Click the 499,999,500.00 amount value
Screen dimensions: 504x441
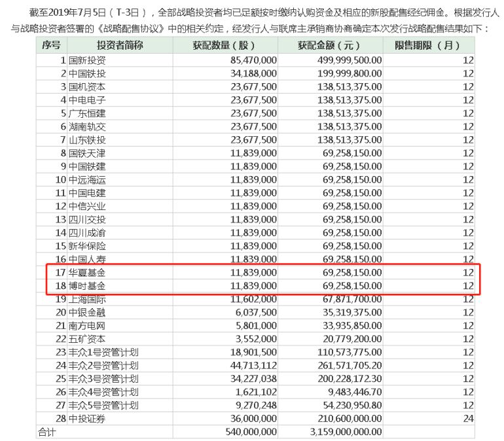point(350,60)
